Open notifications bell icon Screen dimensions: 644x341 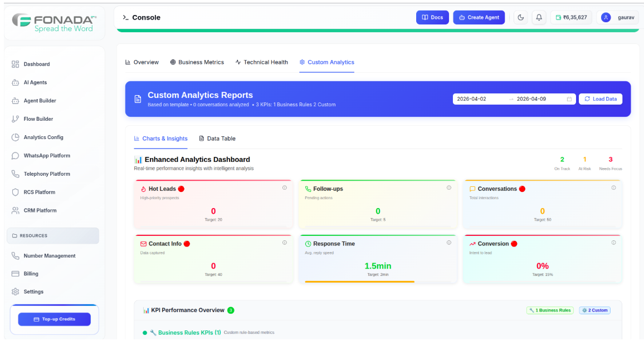click(539, 18)
